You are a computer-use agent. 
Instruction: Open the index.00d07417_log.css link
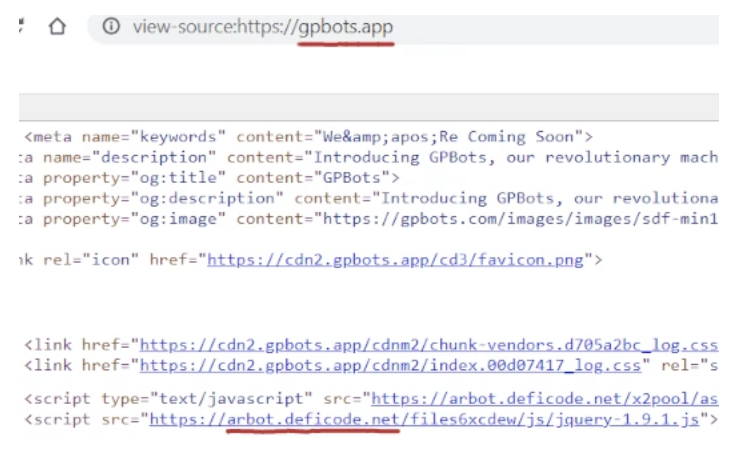(390, 366)
